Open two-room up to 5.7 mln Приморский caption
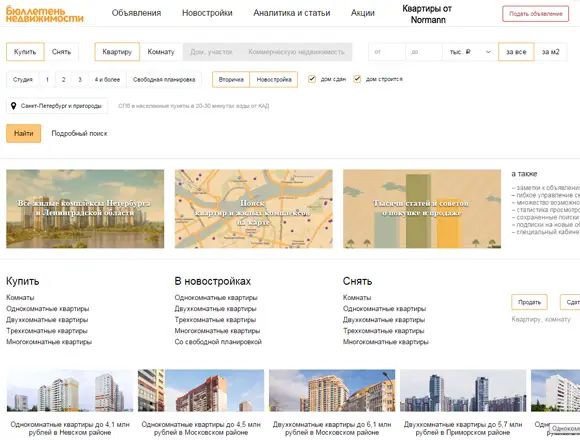The height and width of the screenshot is (440, 580). pyautogui.click(x=463, y=429)
